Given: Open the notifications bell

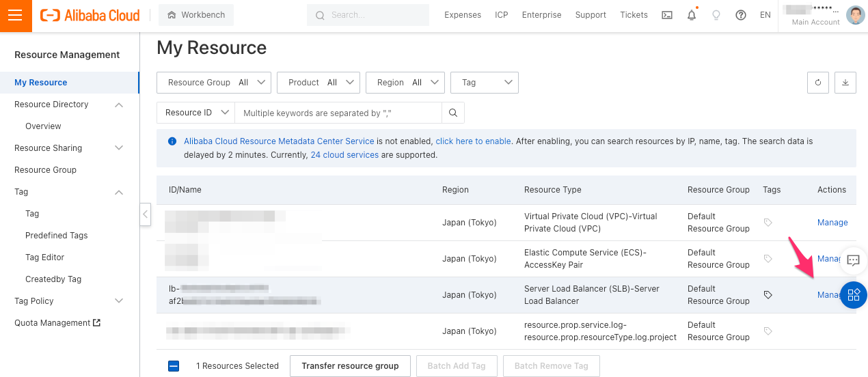Looking at the screenshot, I should pyautogui.click(x=692, y=15).
